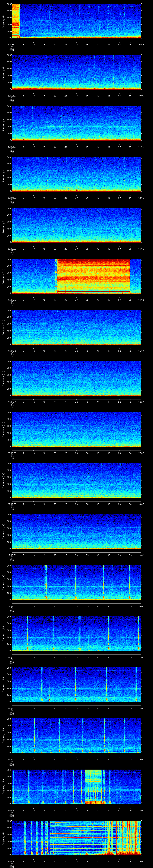Open the spectrogram spanning 22:08:00 to 9:00
Image resolution: width=153 pixels, height=868 pixels.
tap(76, 21)
